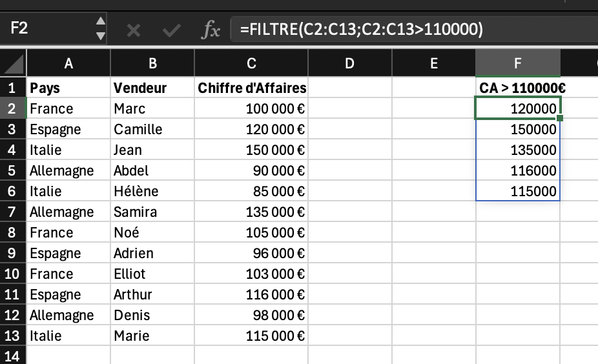Select column E header
This screenshot has height=364, width=598.
(x=433, y=63)
